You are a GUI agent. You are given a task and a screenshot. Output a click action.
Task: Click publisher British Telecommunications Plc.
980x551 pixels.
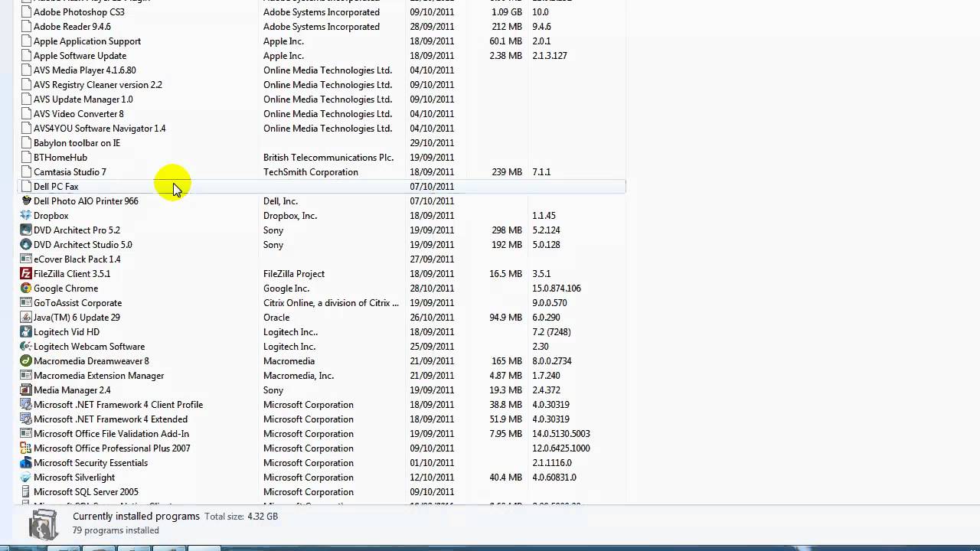tap(328, 158)
